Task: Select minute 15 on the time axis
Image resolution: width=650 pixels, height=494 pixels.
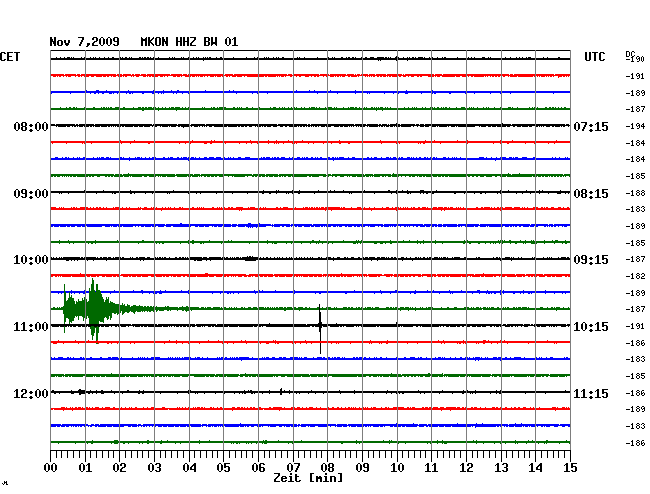Action: (570, 467)
